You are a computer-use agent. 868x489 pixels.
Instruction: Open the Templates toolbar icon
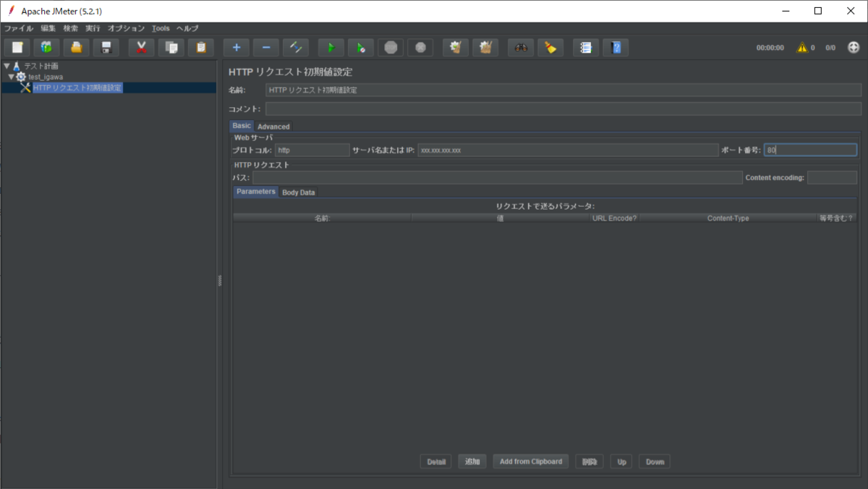click(47, 48)
